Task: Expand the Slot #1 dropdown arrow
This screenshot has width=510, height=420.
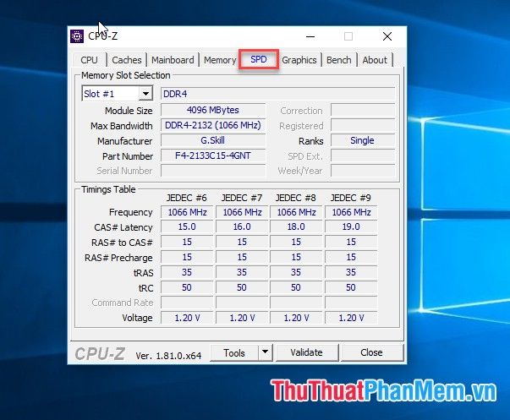Action: (145, 94)
